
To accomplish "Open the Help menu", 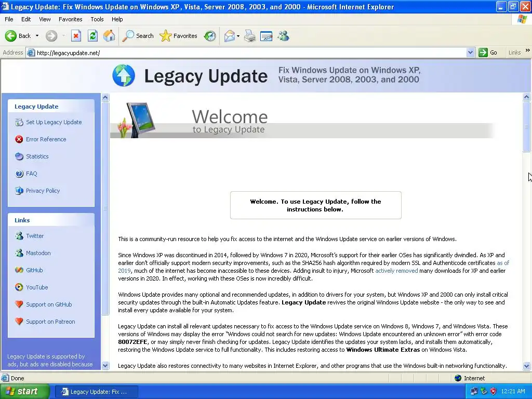I will click(x=117, y=19).
